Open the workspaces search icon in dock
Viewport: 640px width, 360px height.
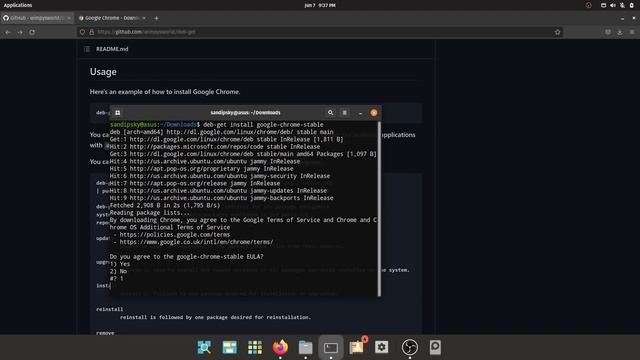click(204, 347)
